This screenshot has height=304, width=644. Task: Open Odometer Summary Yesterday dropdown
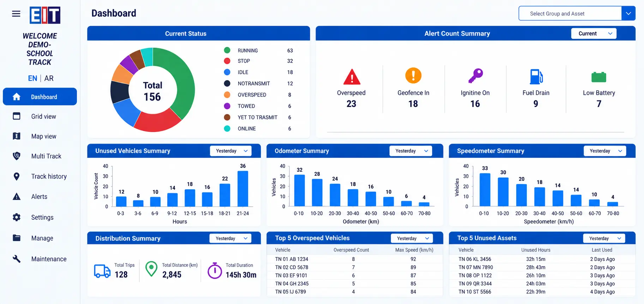[411, 151]
